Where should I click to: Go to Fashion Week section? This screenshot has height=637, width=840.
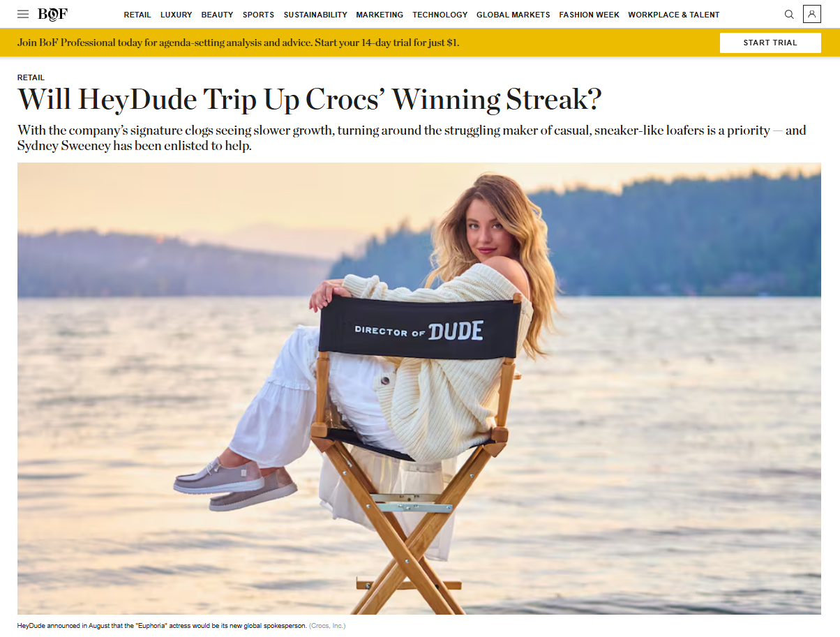click(x=589, y=15)
